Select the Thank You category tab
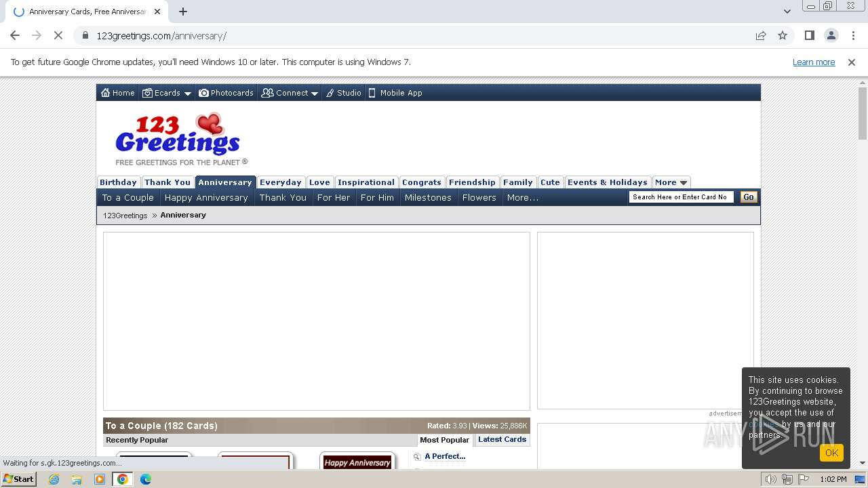Image resolution: width=868 pixels, height=488 pixels. (167, 182)
